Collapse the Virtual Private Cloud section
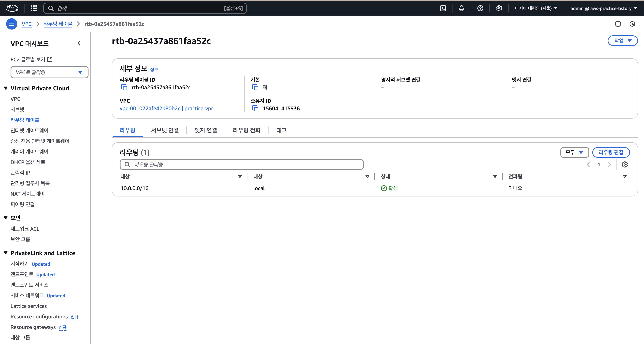Screen dimensions: 644x344 (6, 88)
